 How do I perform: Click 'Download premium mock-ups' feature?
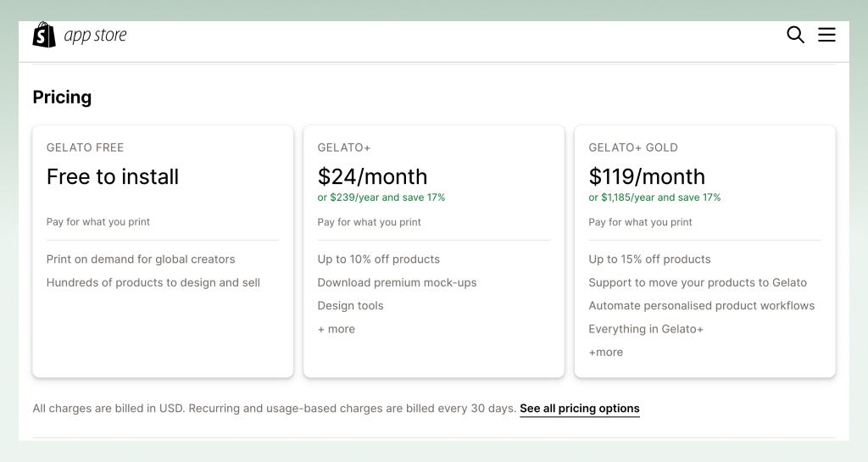point(397,282)
